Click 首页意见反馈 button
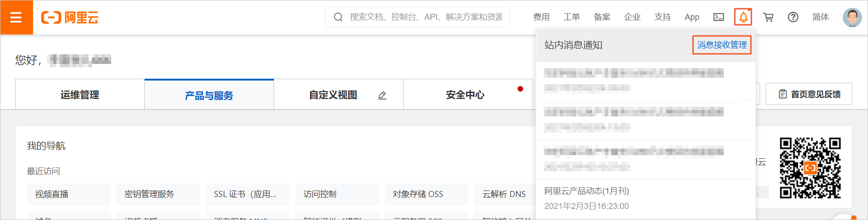The image size is (868, 220). pyautogui.click(x=809, y=94)
